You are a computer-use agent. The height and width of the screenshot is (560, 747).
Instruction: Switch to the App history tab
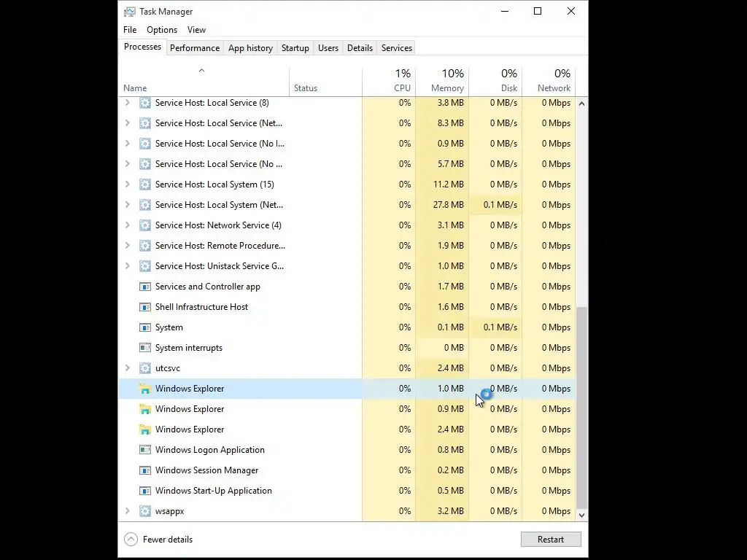(251, 48)
